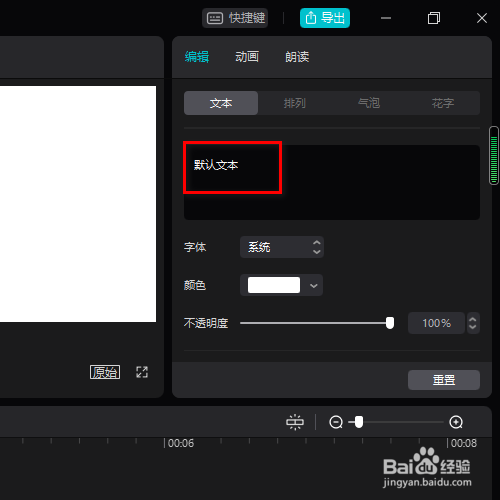Image resolution: width=500 pixels, height=500 pixels.
Task: Select the 花字 sub-tab
Action: coord(443,103)
